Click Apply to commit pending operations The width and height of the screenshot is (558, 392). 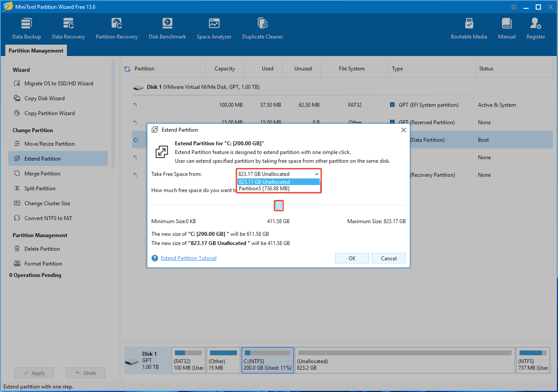34,372
